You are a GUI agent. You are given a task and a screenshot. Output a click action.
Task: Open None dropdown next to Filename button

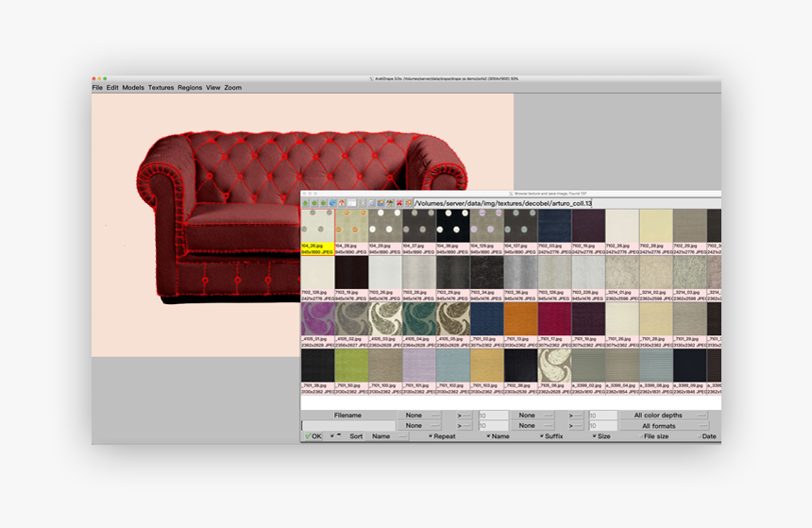[419, 415]
